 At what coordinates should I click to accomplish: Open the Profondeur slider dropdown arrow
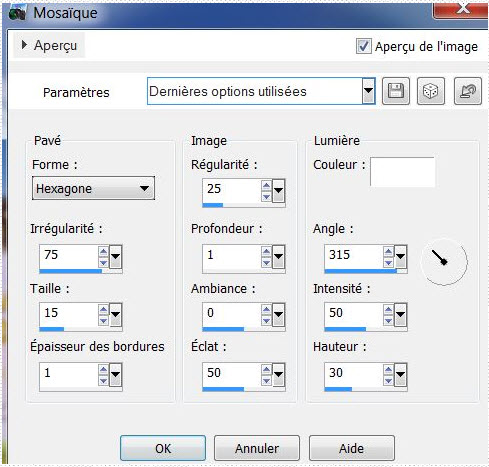click(x=278, y=257)
